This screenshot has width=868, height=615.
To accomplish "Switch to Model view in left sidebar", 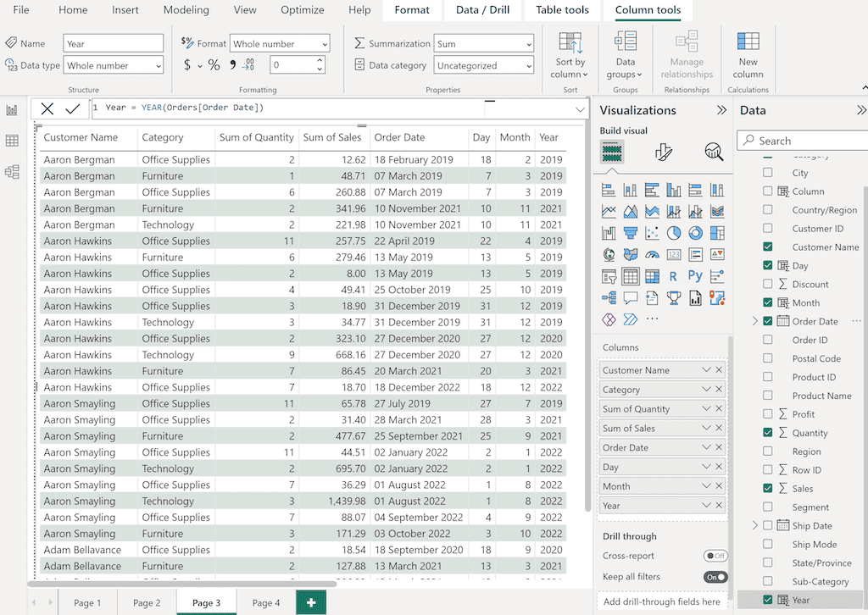I will pos(12,172).
